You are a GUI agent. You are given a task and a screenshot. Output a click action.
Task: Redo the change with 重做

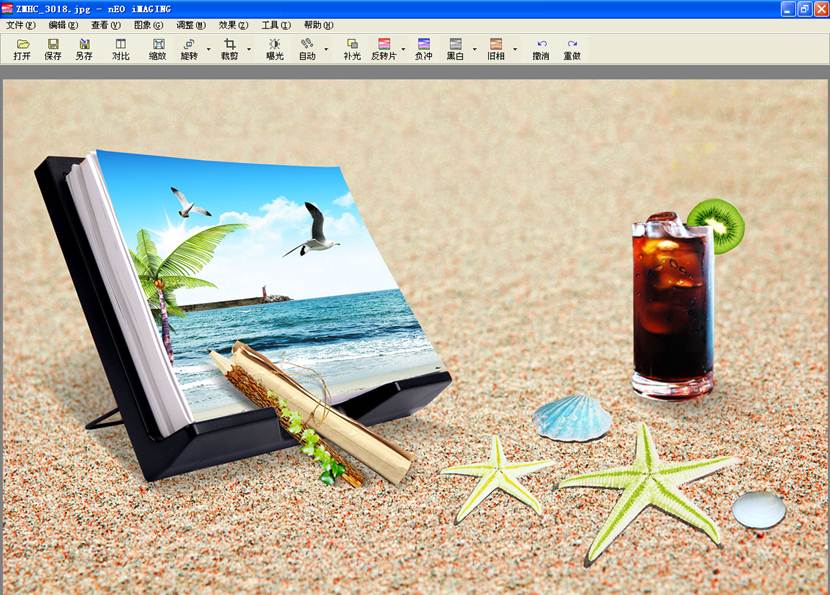point(572,49)
